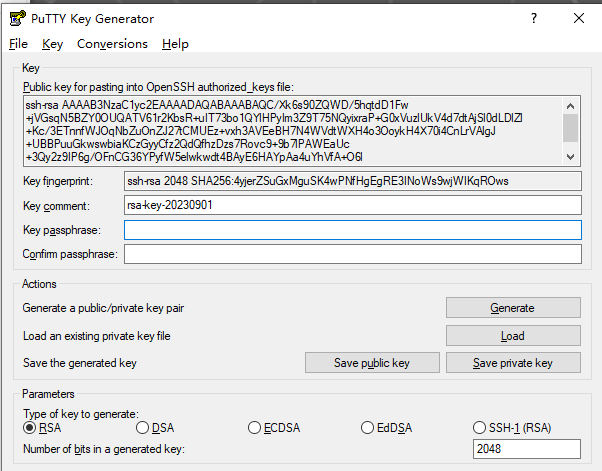Image resolution: width=602 pixels, height=471 pixels.
Task: Click the 'Key passphrase:' label
Action: (62, 230)
